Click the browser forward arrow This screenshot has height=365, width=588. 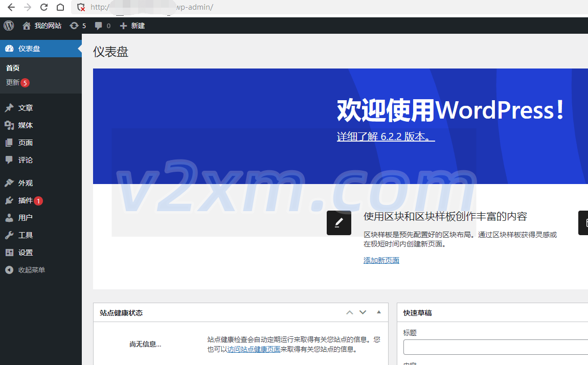(28, 7)
